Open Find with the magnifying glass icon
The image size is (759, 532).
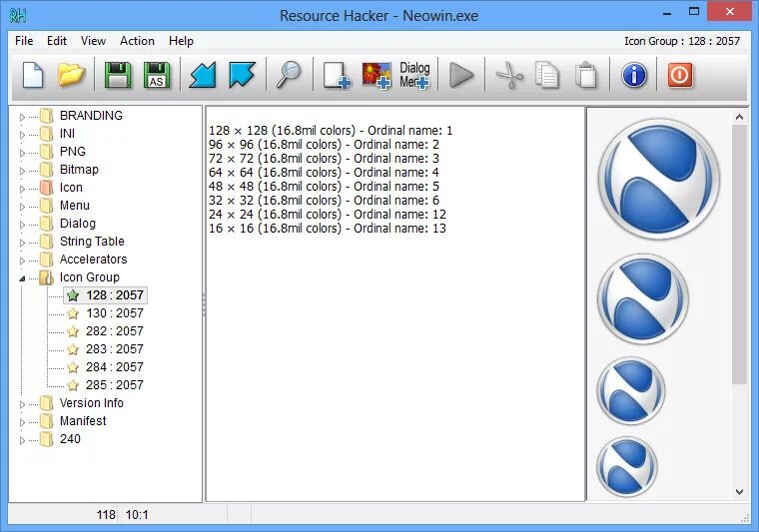[289, 75]
